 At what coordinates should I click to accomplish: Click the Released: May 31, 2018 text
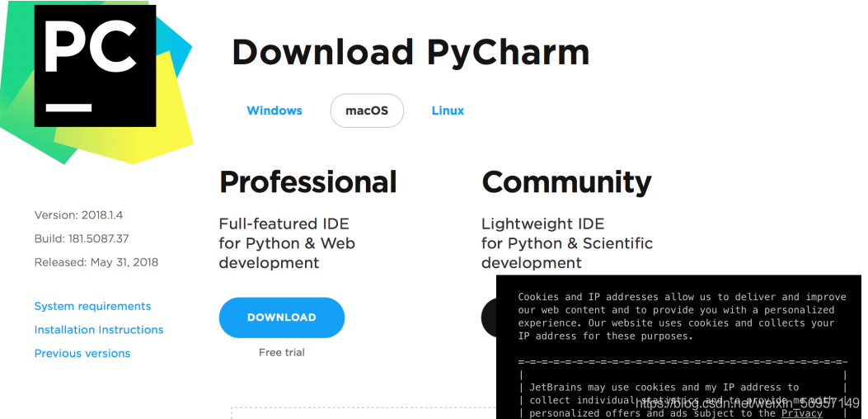(96, 262)
